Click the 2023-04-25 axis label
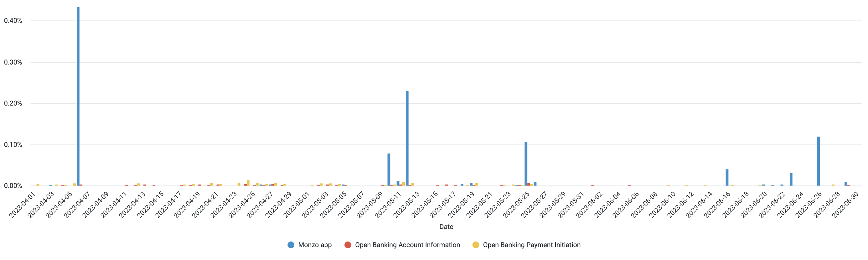This screenshot has width=868, height=260. tap(242, 205)
